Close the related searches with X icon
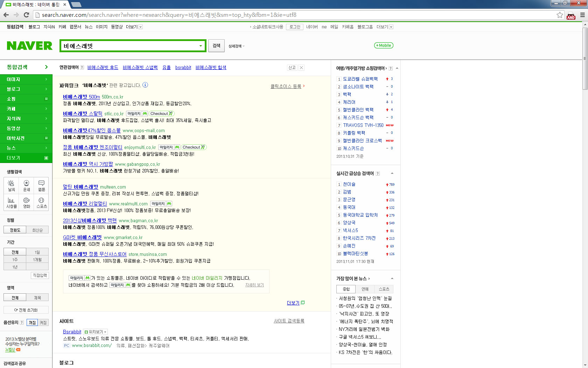The image size is (588, 368). [301, 68]
